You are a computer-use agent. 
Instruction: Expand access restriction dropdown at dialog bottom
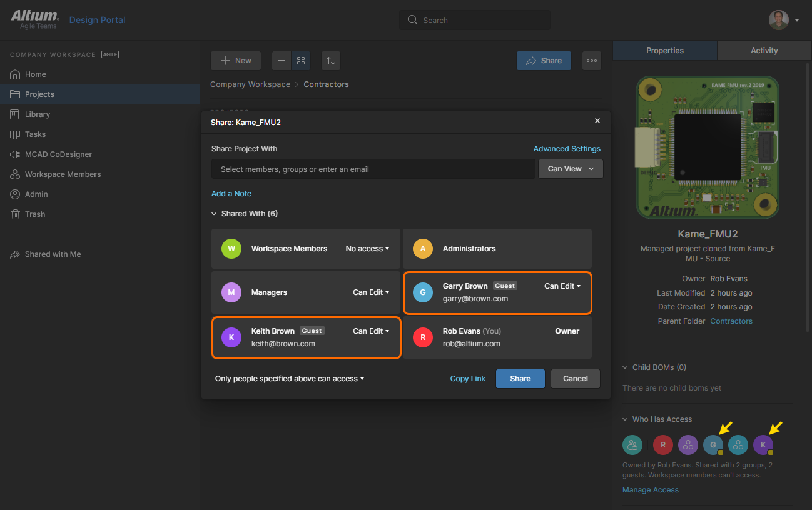point(289,379)
